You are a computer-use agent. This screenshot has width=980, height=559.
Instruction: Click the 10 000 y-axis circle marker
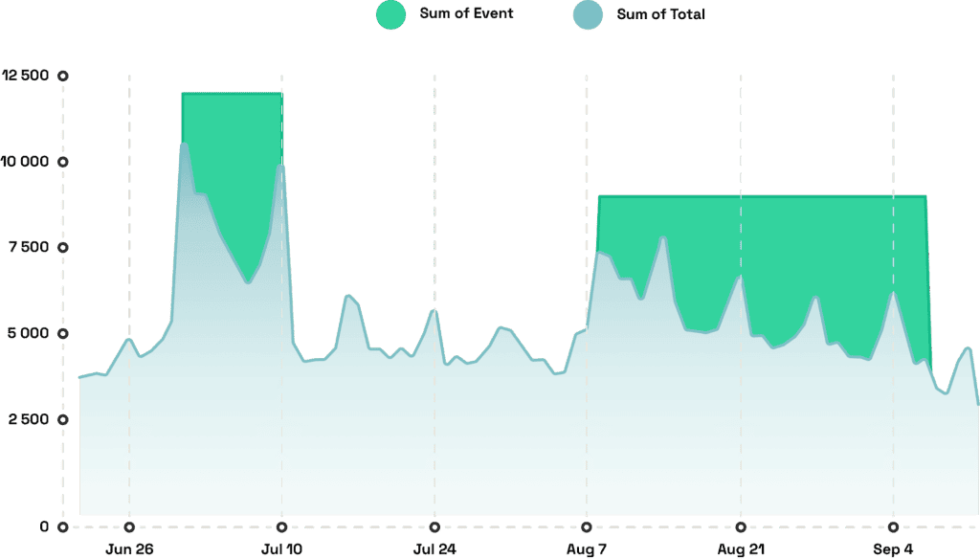click(63, 162)
